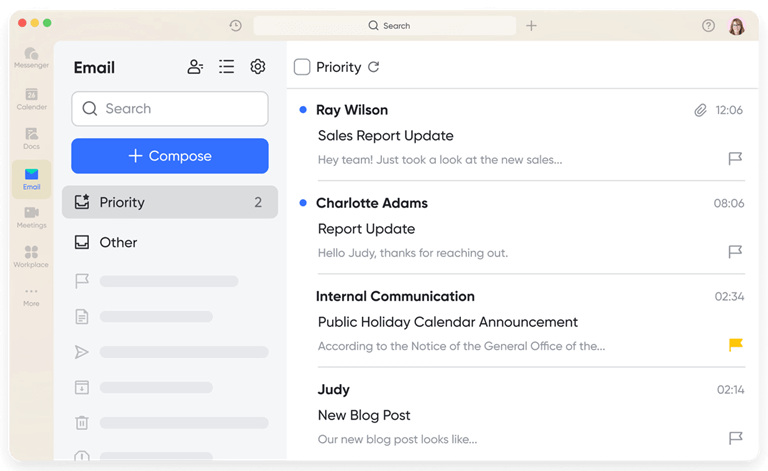Click the 08:06 timestamp
This screenshot has width=768, height=471.
click(729, 203)
